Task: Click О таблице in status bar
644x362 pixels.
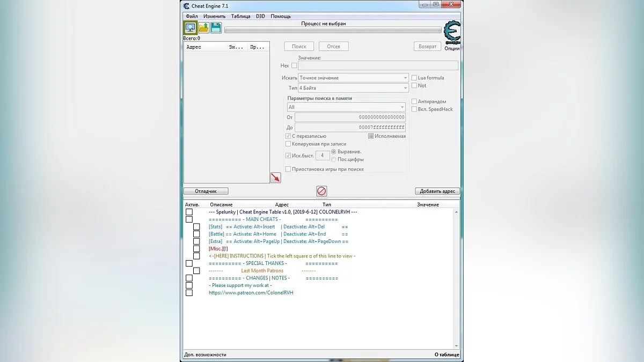Action: click(x=447, y=354)
